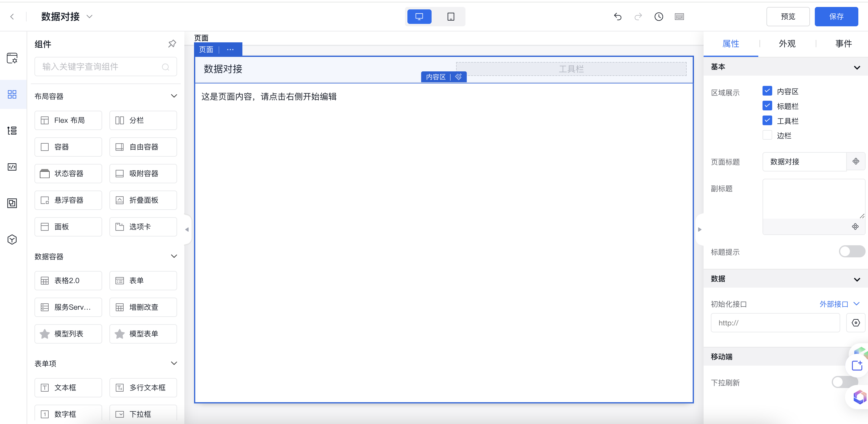Undo the last action

point(617,17)
